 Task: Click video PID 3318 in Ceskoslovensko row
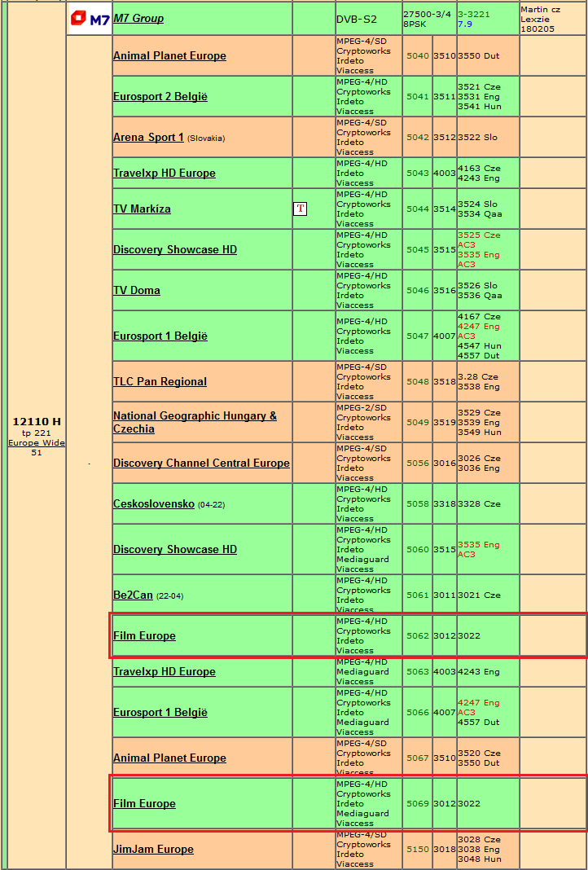[x=445, y=503]
